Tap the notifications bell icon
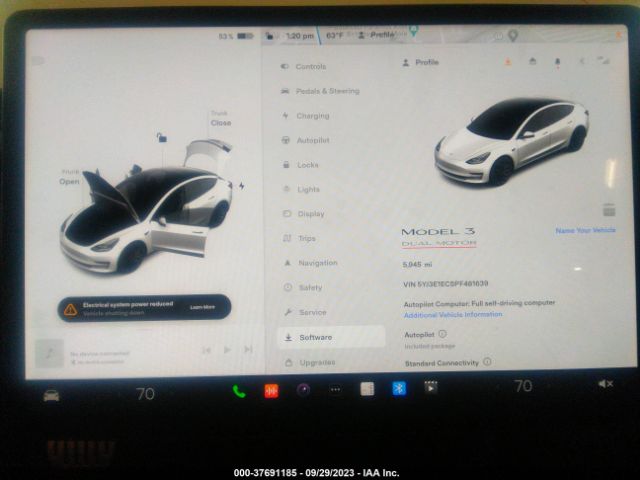 pos(558,62)
